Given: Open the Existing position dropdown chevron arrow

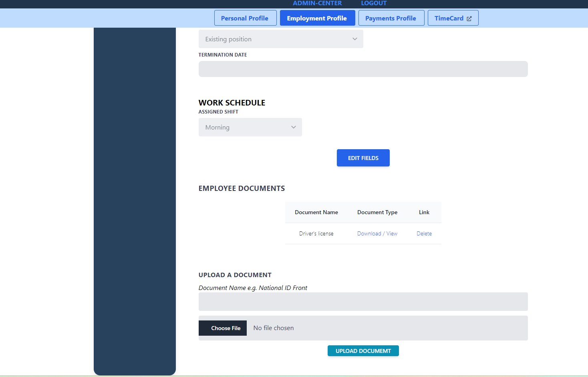Looking at the screenshot, I should pyautogui.click(x=354, y=39).
